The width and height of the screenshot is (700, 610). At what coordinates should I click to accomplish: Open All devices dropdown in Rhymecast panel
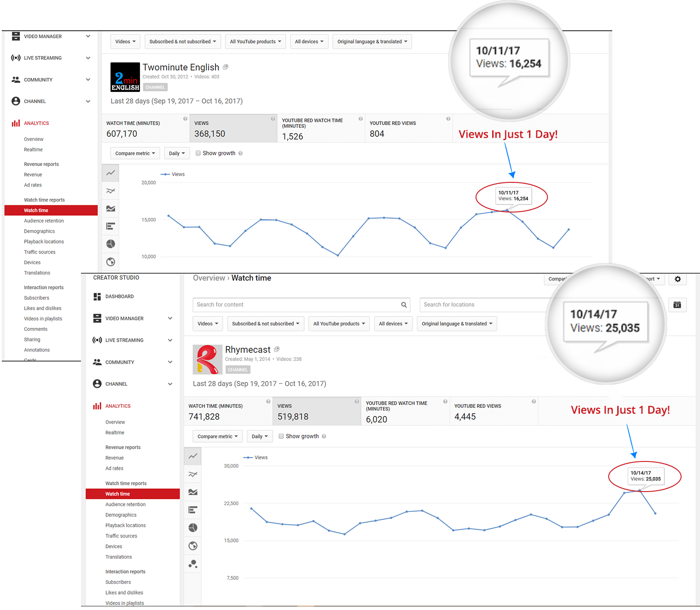click(x=393, y=324)
